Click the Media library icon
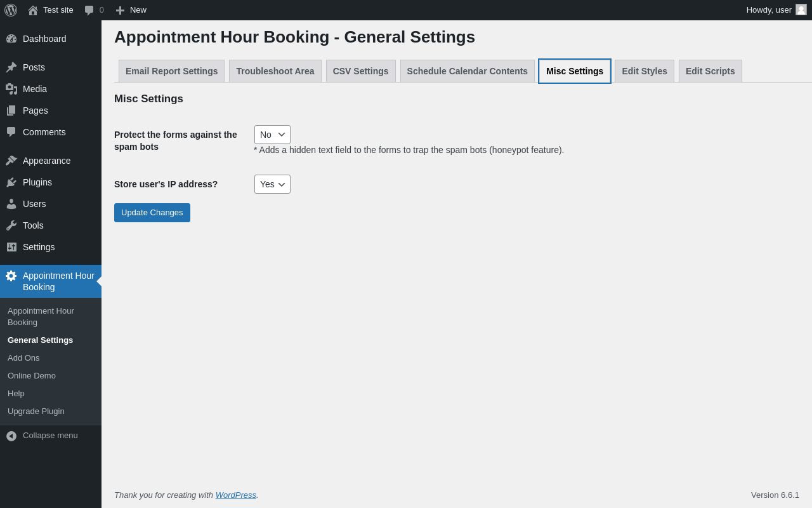Screen dimensions: 812x508 11,89
